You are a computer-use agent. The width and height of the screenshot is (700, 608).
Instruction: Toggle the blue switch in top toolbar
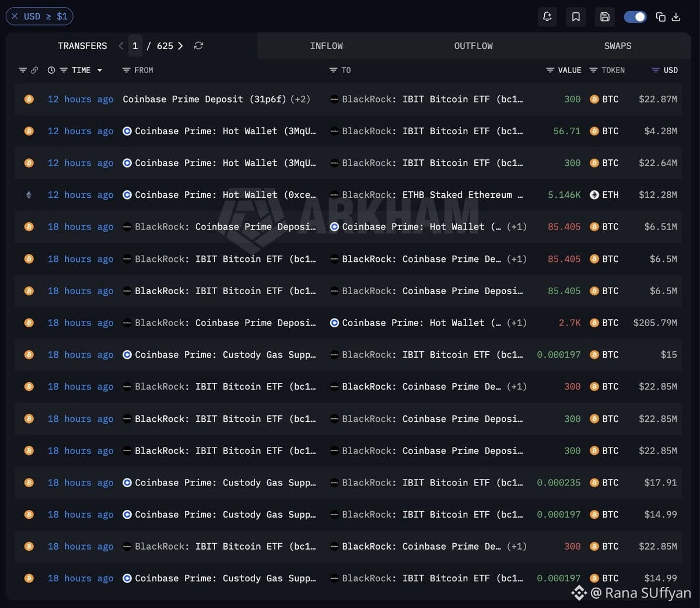coord(635,17)
